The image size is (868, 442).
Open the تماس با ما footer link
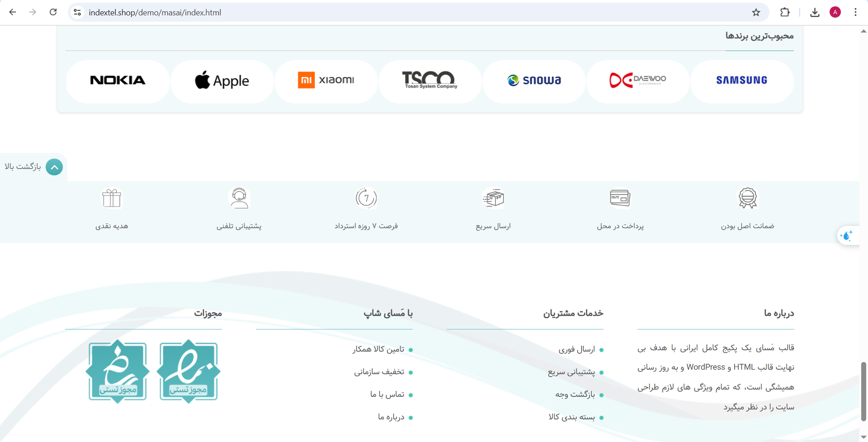click(x=387, y=395)
